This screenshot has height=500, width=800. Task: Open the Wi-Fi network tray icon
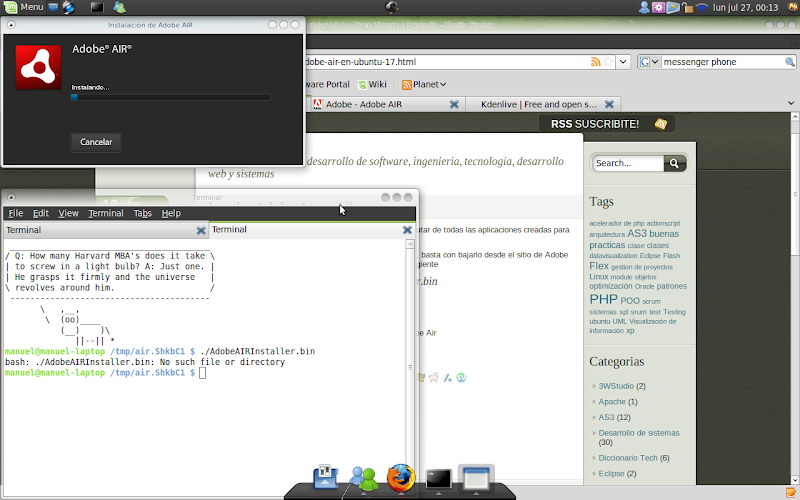coord(702,7)
